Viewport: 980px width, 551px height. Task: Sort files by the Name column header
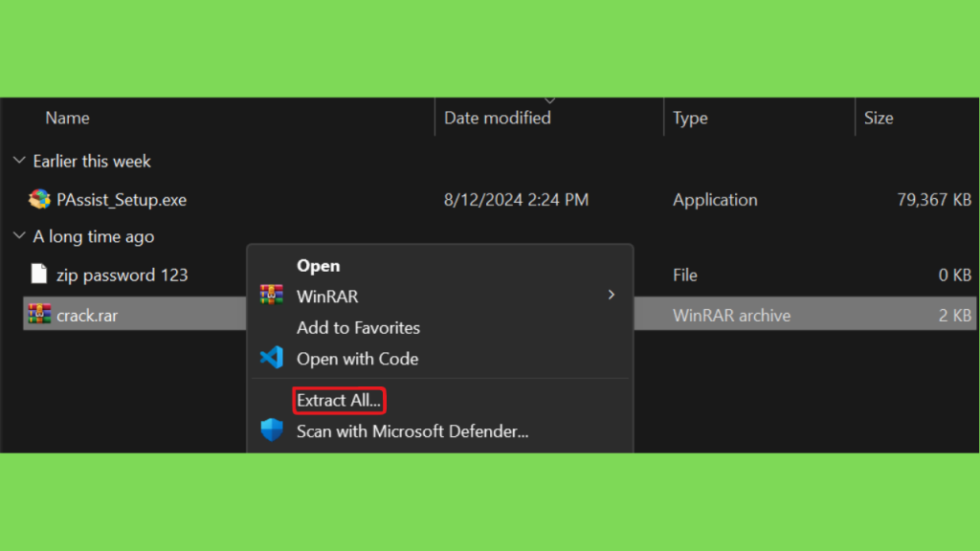click(68, 118)
